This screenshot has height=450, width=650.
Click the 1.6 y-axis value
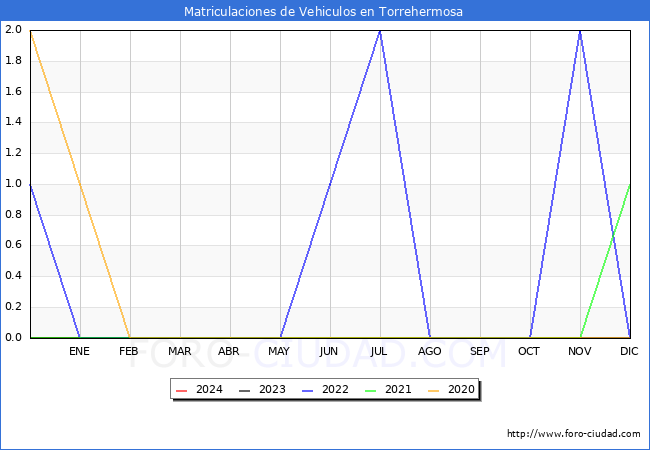click(x=13, y=91)
